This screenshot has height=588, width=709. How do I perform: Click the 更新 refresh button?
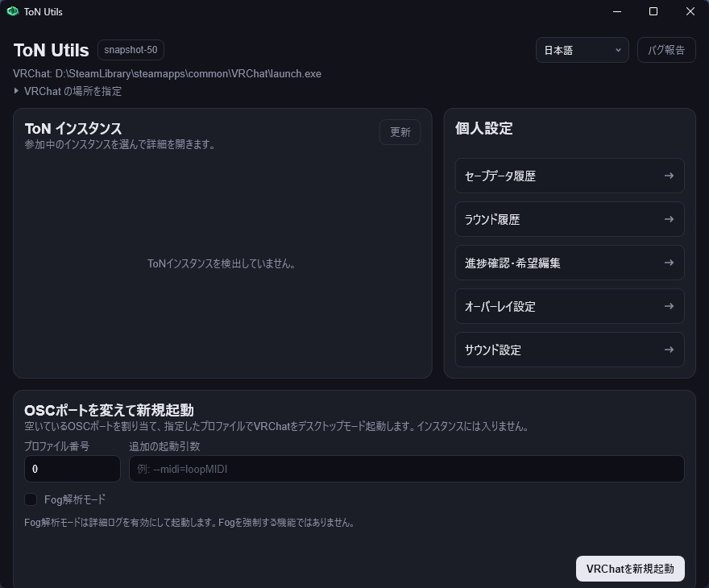tap(400, 132)
